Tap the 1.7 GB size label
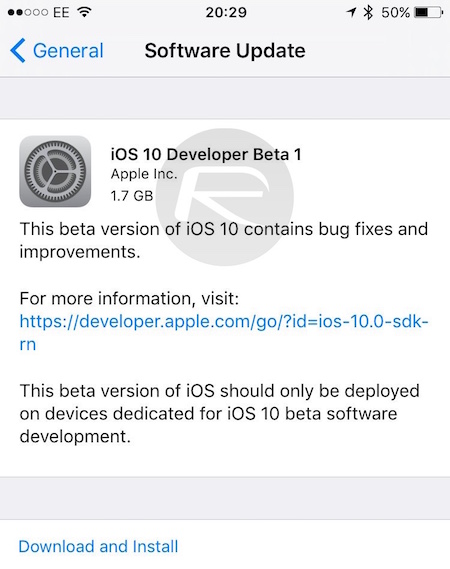This screenshot has width=450, height=569. click(132, 196)
